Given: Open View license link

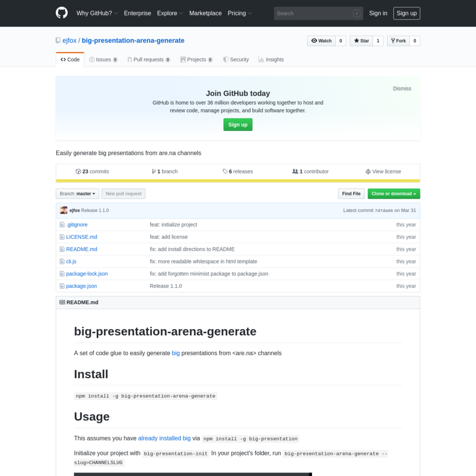Looking at the screenshot, I should click(383, 171).
